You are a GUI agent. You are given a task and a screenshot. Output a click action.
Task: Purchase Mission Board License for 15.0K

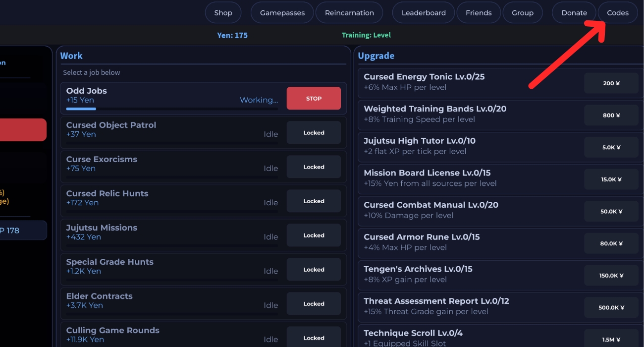(611, 179)
